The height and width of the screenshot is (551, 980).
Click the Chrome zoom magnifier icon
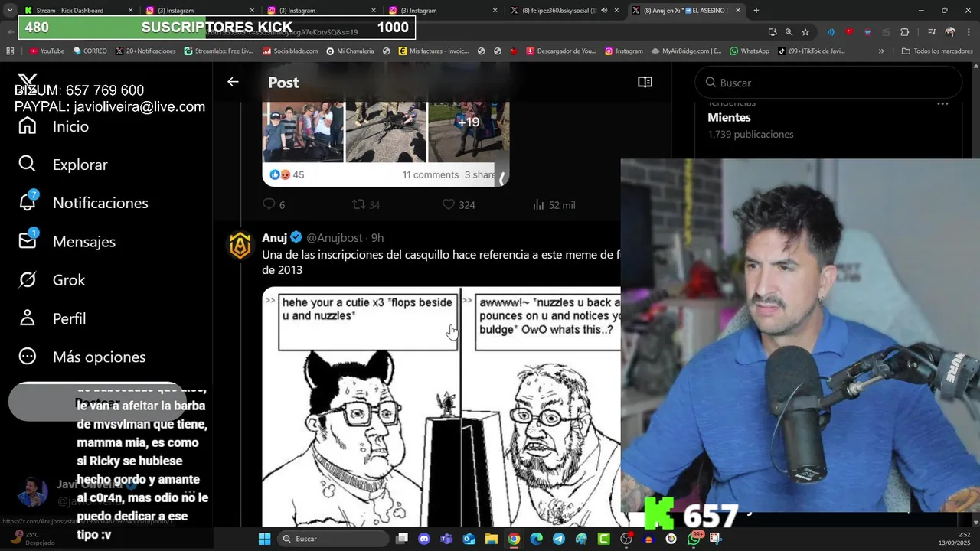[x=789, y=32]
